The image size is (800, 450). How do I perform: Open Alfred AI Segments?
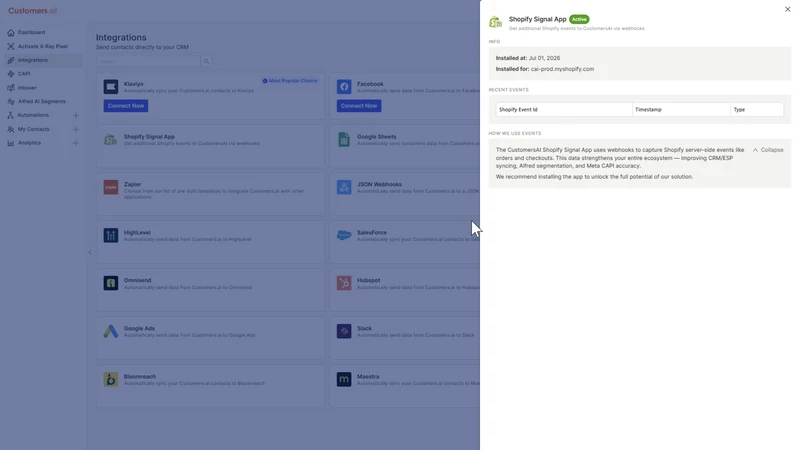(x=41, y=102)
